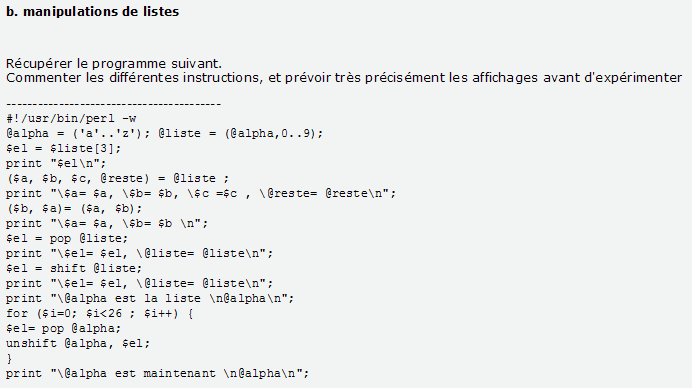
Task: Click the '($a, $b, $c, @reste) = @liste' line
Action: pos(117,178)
